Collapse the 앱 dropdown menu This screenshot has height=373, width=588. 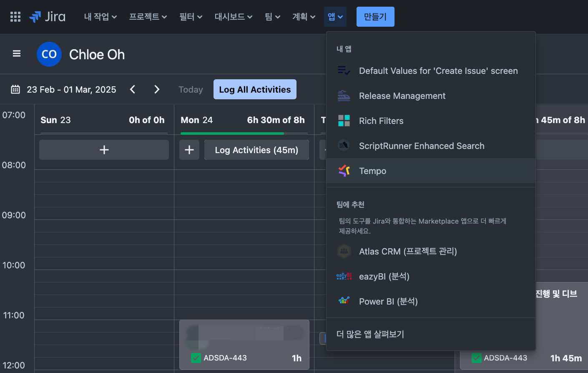pyautogui.click(x=335, y=17)
